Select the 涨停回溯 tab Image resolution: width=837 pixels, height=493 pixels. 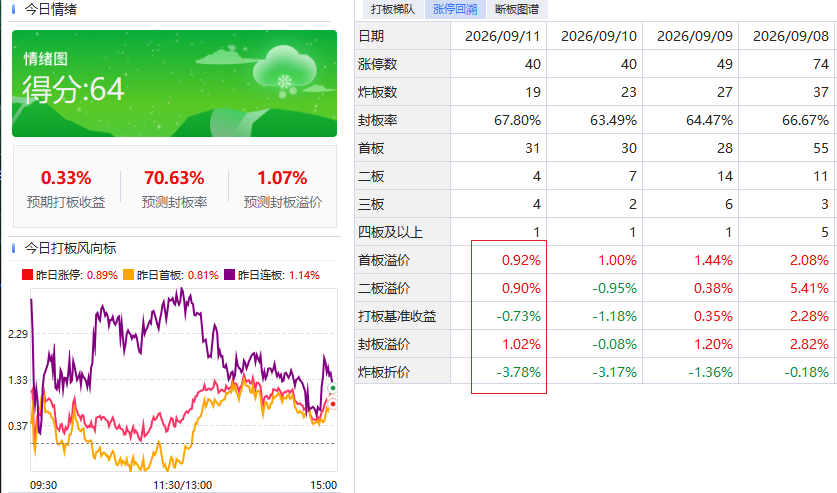(455, 9)
